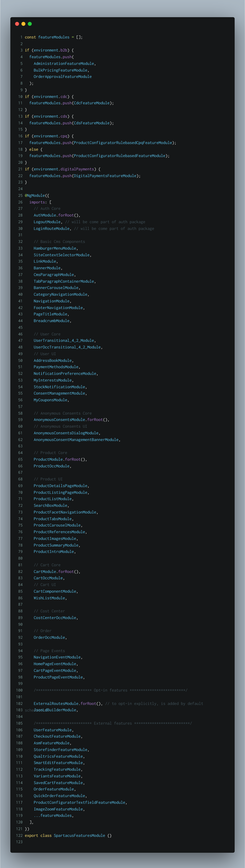Screen dimensions: 245x868
Task: Click the red close dot
Action: 17,24
